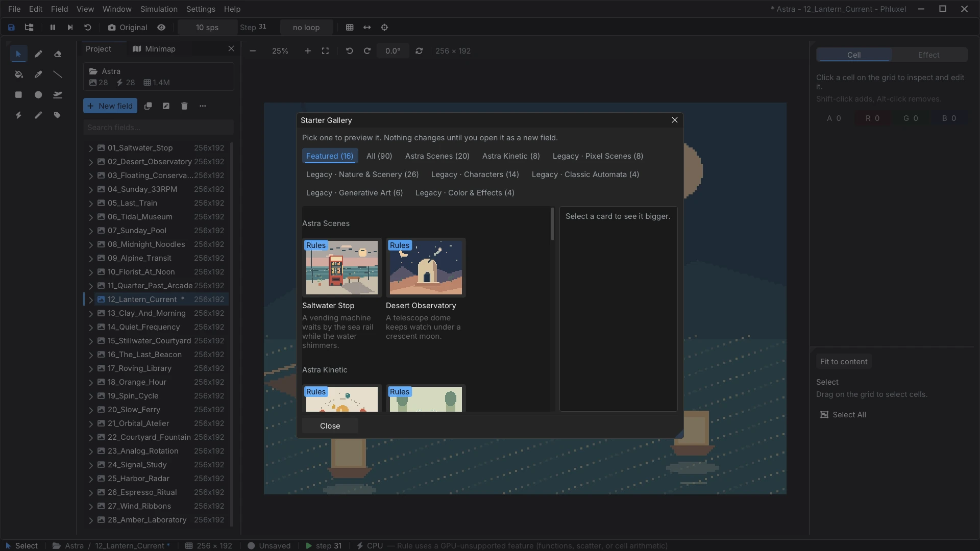Select the Saltwater Stop gallery thumbnail

pyautogui.click(x=342, y=268)
